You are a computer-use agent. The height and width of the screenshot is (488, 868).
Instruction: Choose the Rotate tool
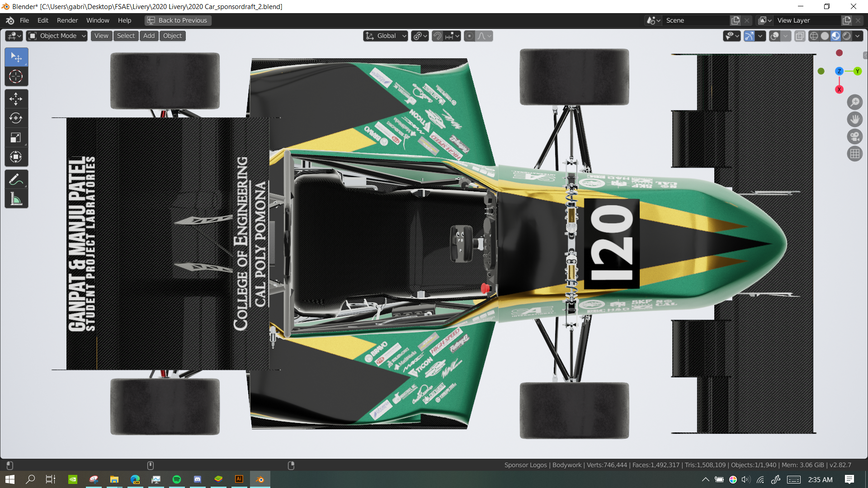[16, 118]
